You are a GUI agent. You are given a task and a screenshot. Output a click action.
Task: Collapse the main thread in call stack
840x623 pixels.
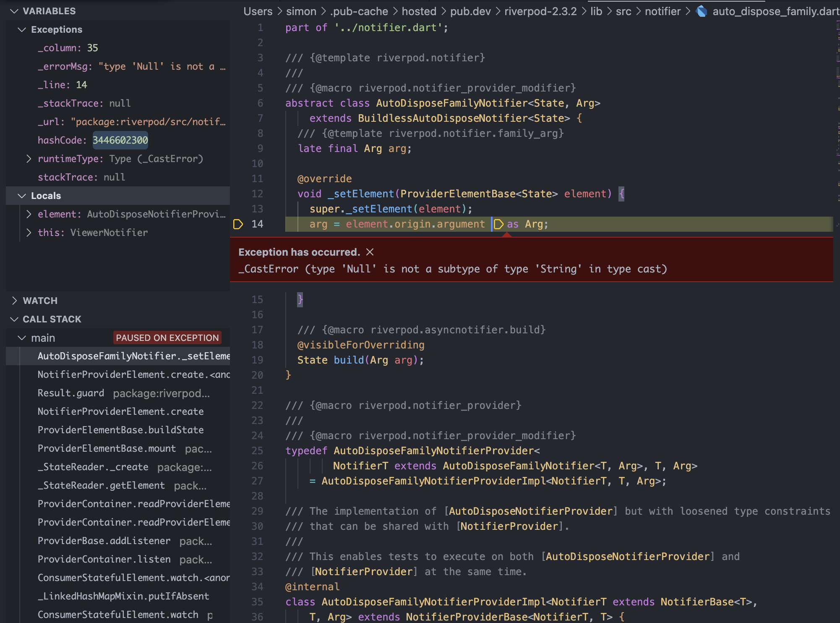click(21, 338)
